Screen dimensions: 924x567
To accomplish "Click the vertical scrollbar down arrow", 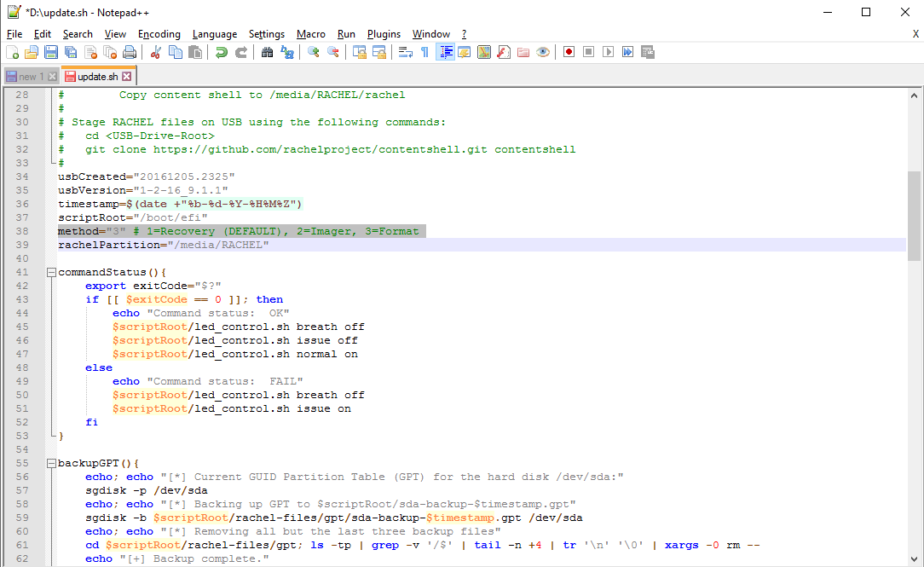I will 914,558.
